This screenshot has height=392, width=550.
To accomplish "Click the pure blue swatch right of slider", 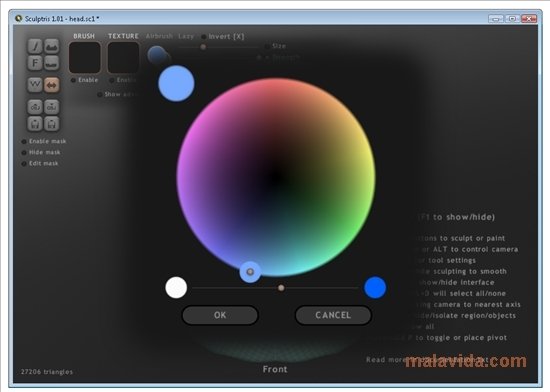I will tap(375, 288).
